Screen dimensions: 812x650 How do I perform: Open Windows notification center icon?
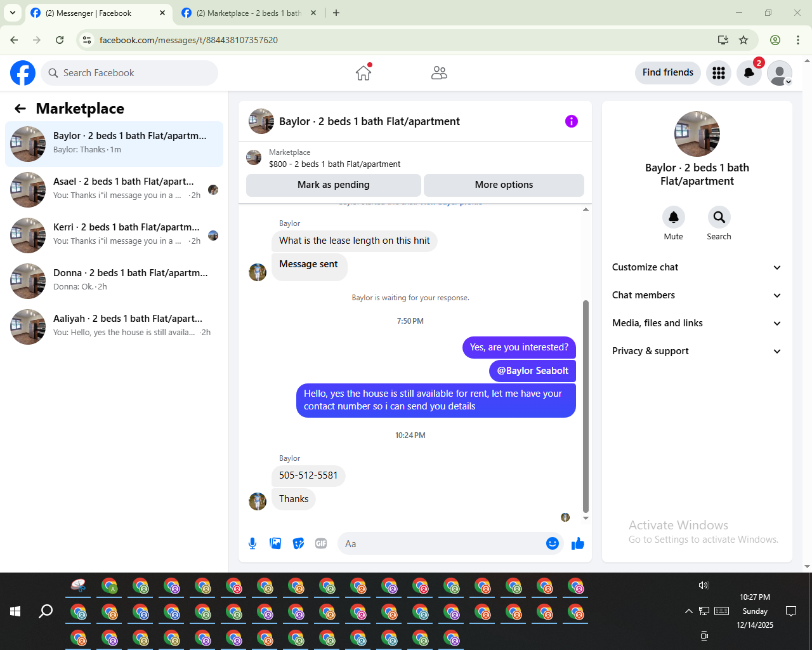791,611
